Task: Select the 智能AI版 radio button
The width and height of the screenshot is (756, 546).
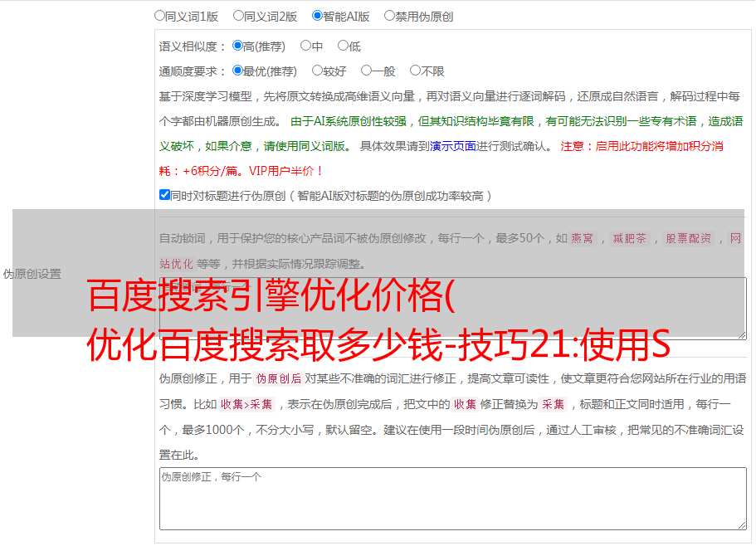Action: [x=317, y=16]
